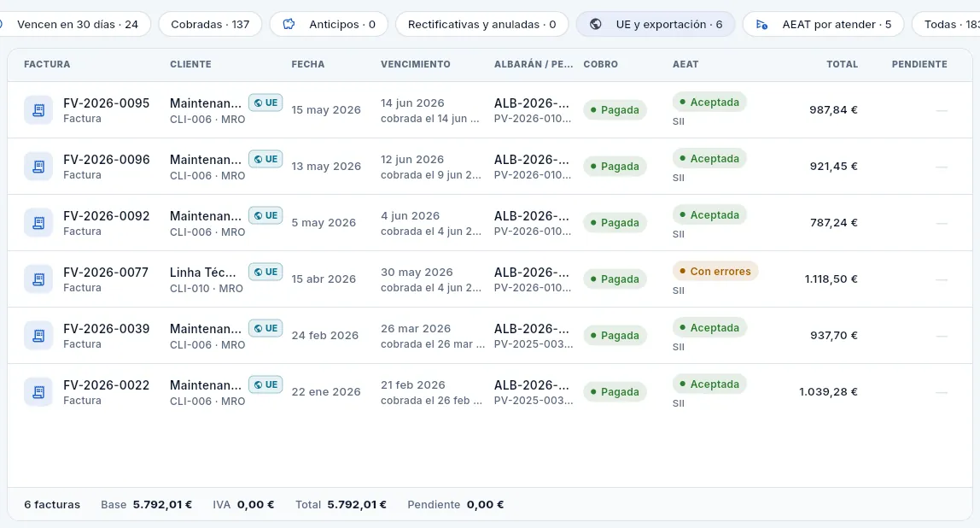Open invoice FV-2026-0092
Image resolution: width=980 pixels, height=528 pixels.
[106, 216]
